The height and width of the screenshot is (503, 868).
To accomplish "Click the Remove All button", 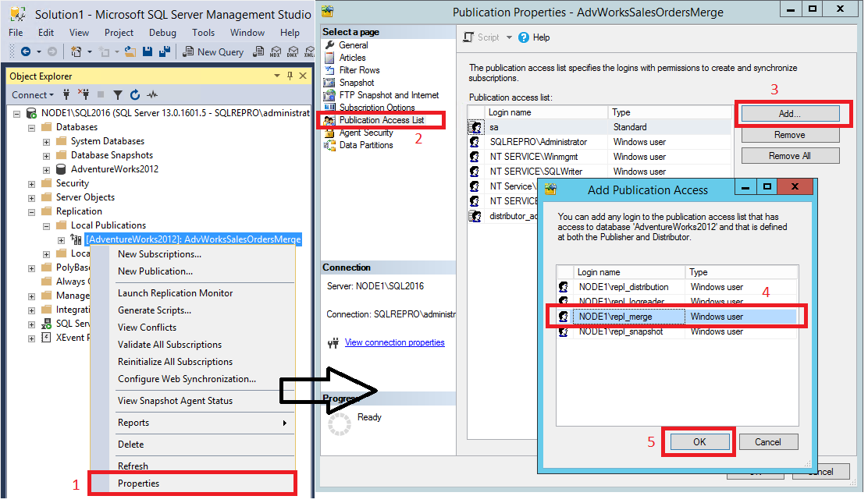I will [789, 154].
